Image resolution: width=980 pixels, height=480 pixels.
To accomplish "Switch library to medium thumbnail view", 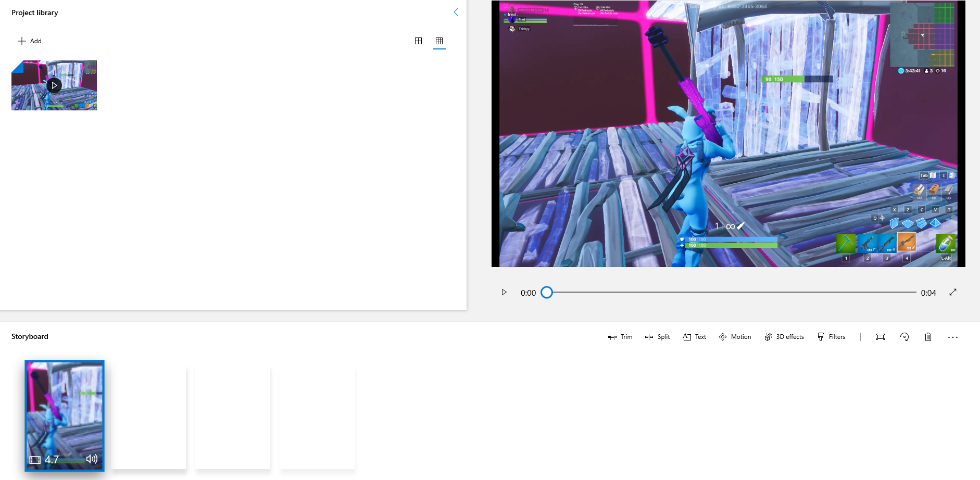I will [x=418, y=41].
